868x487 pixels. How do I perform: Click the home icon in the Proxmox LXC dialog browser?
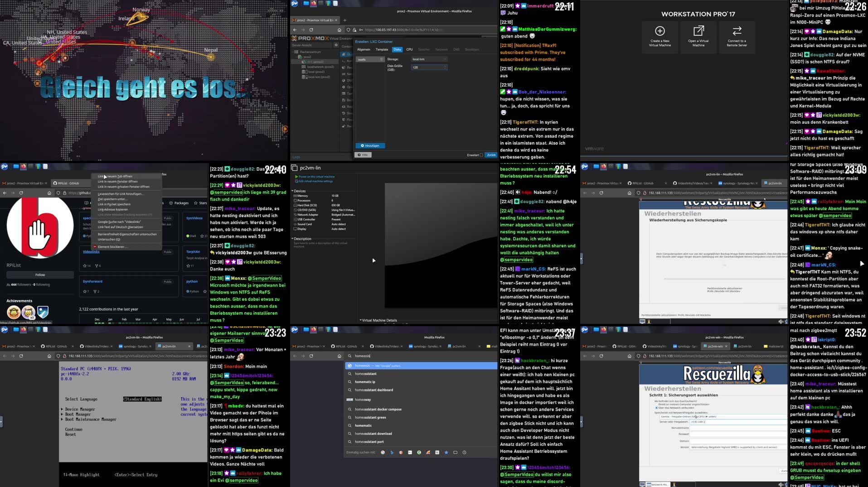(x=339, y=30)
